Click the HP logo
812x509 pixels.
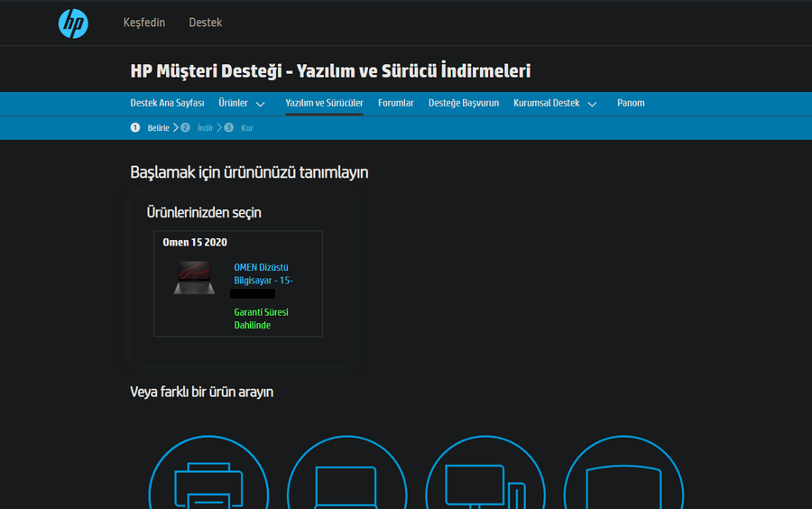(73, 23)
